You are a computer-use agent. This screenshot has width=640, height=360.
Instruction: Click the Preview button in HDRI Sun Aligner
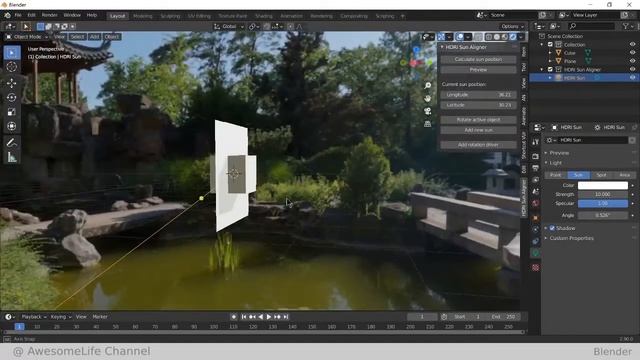(478, 70)
